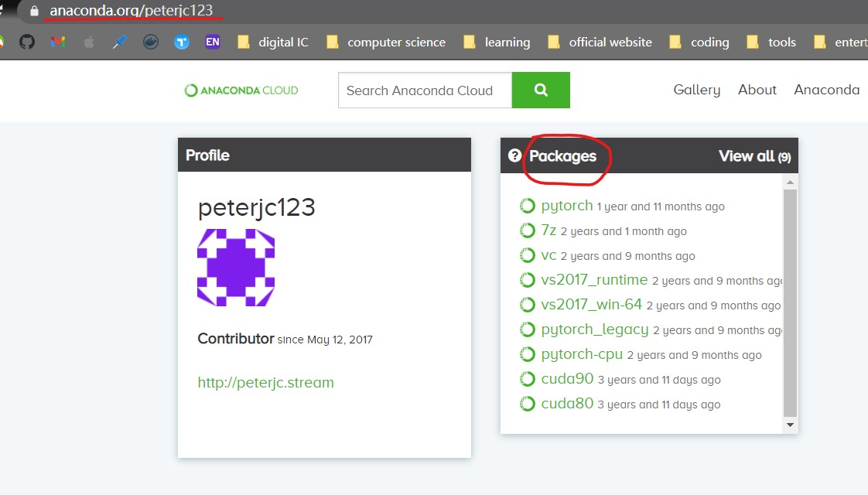Open the tools bookmarks folder
868x495 pixels.
coord(771,42)
